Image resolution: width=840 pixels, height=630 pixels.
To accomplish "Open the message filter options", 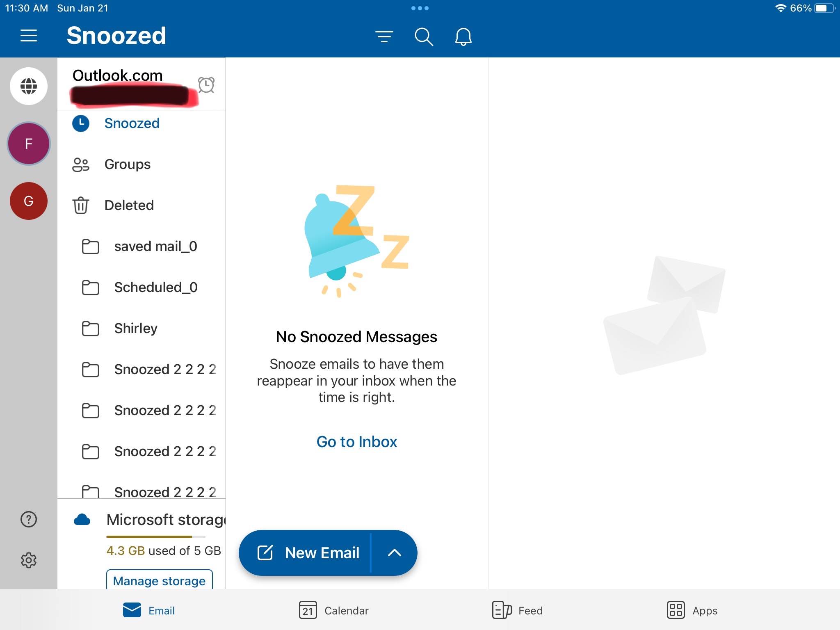I will click(x=384, y=37).
